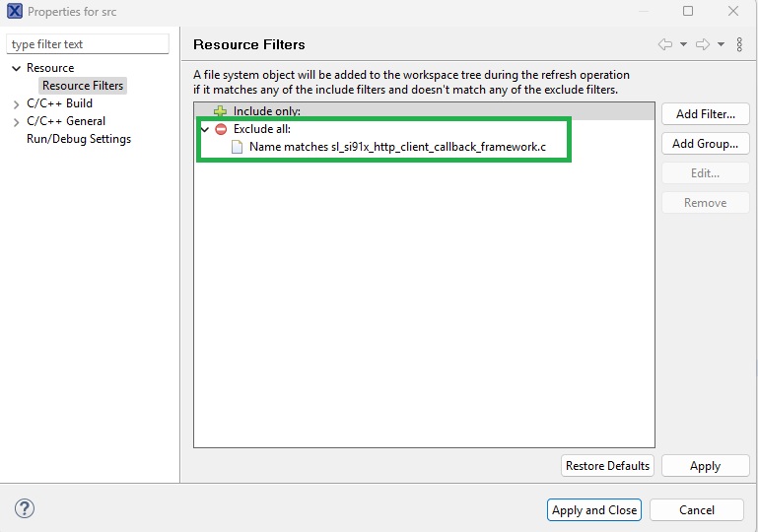The width and height of the screenshot is (758, 532).
Task: Open the forward history dropdown arrow
Action: point(721,45)
